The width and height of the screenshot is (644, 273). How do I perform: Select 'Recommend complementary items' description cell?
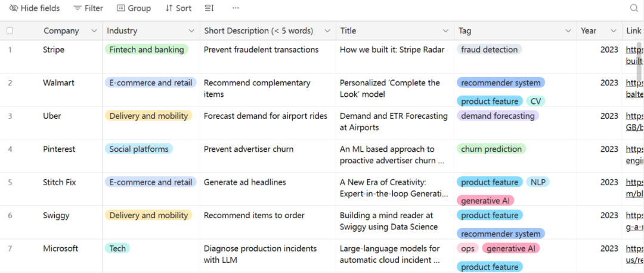coord(268,90)
